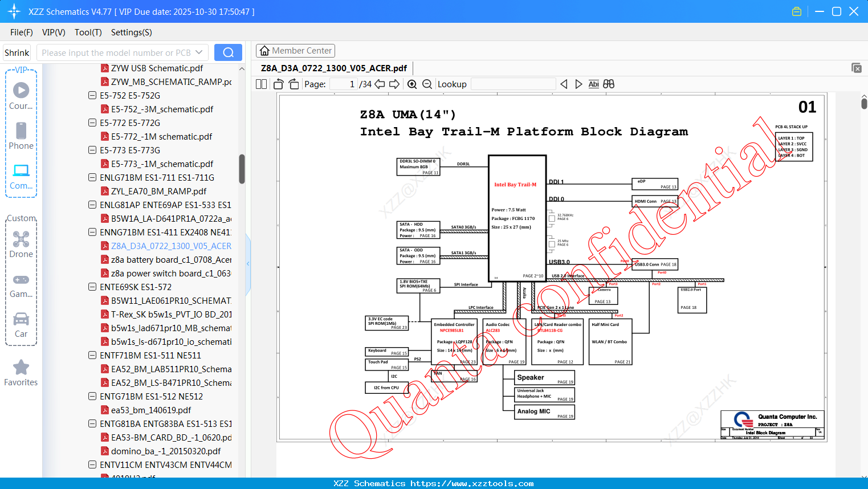This screenshot has width=868, height=489.
Task: Collapse the E5-773 E5-773G folder
Action: pyautogui.click(x=92, y=150)
